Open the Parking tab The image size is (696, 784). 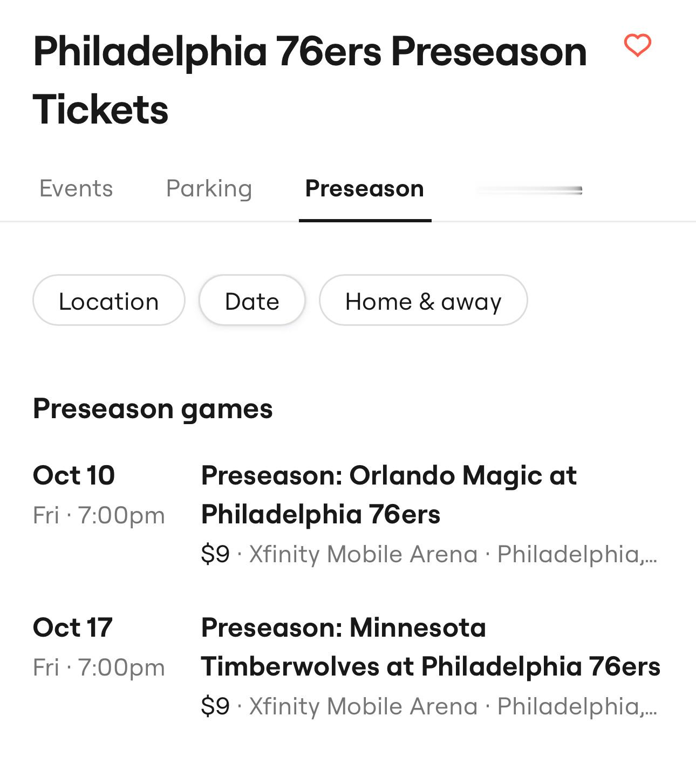coord(209,188)
